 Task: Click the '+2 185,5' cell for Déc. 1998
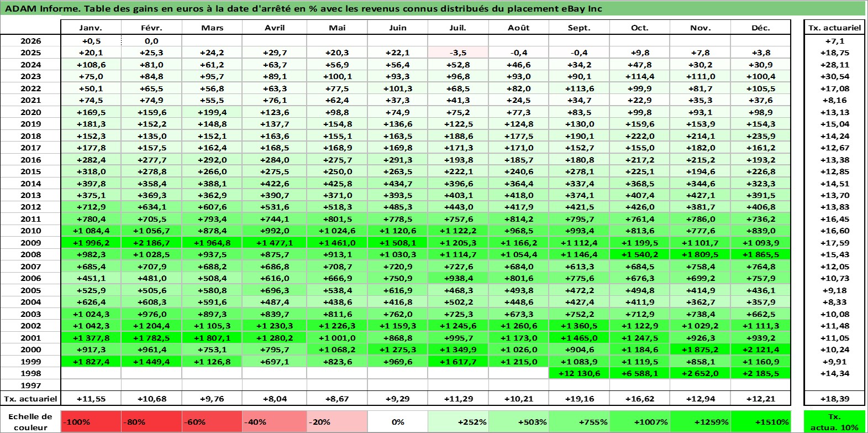coord(761,373)
